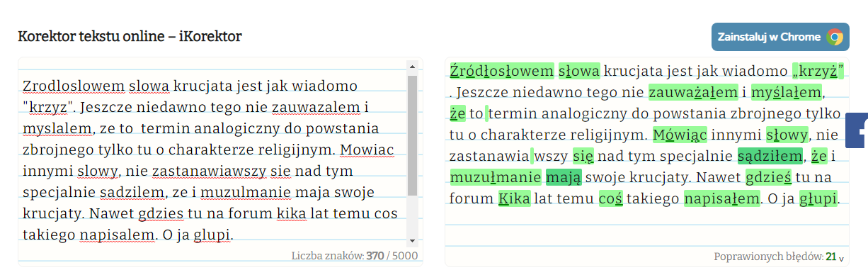Click misspelled word zauwazalem in input

click(x=316, y=108)
